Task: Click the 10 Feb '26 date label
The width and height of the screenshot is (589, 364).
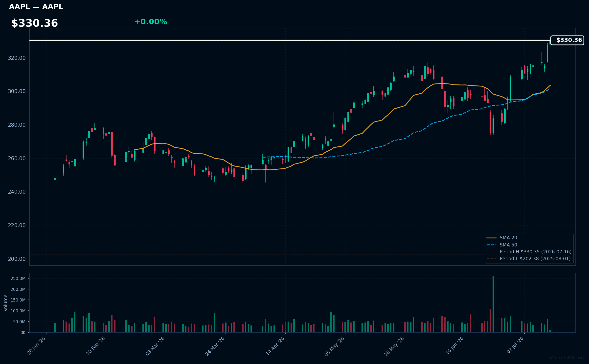Action: click(x=96, y=346)
